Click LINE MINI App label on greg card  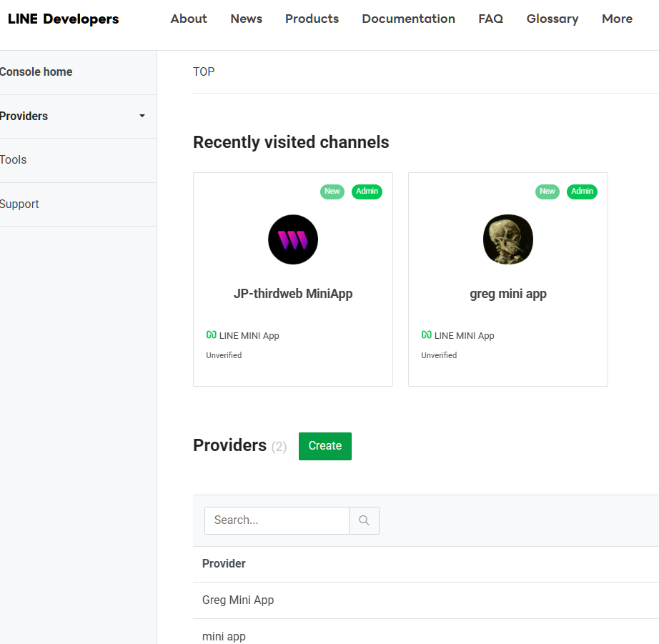pyautogui.click(x=465, y=335)
